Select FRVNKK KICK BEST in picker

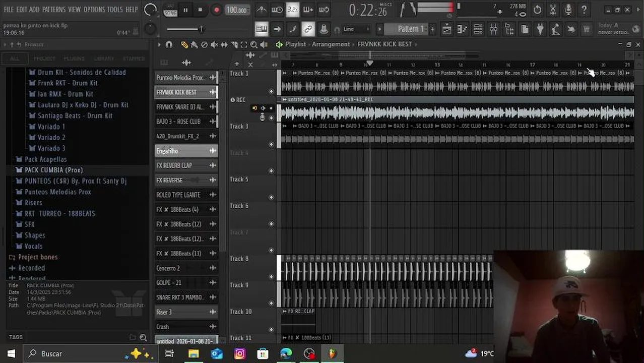186,92
